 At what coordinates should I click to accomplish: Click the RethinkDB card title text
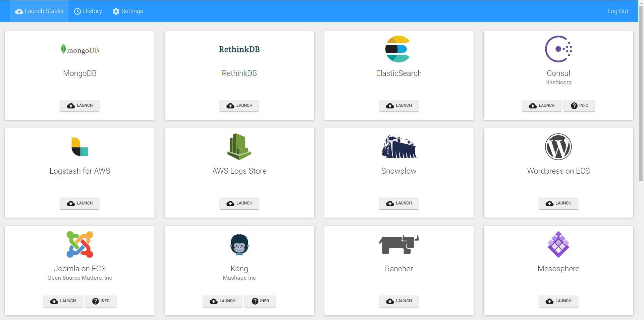(x=239, y=73)
